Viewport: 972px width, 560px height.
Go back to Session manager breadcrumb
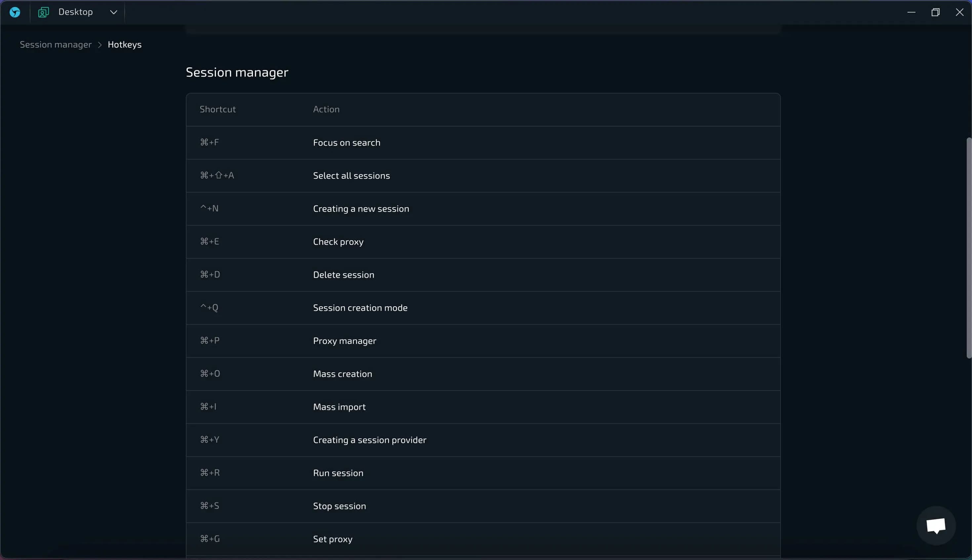coord(56,45)
